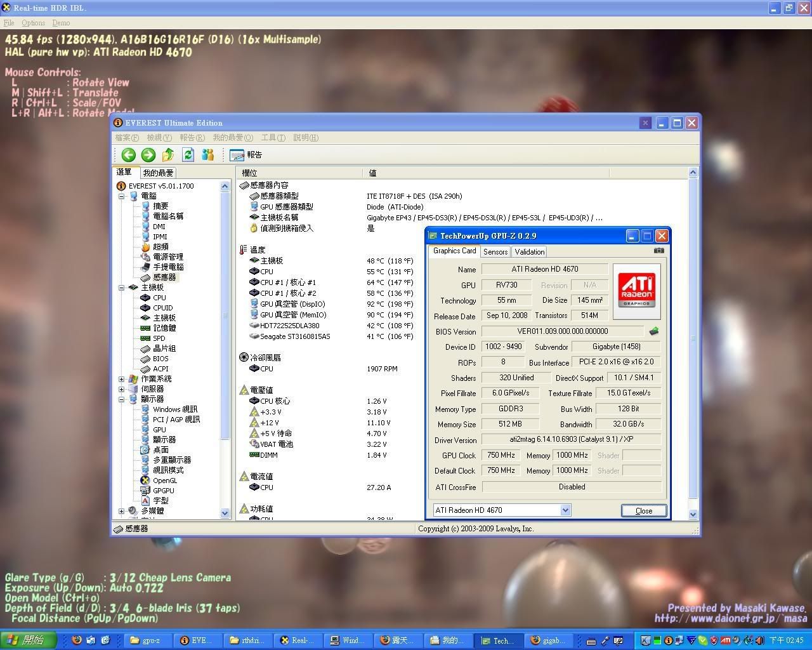Click the BIOS Version field in GPU-Z
Screen dimensions: 812x650
(x=562, y=331)
